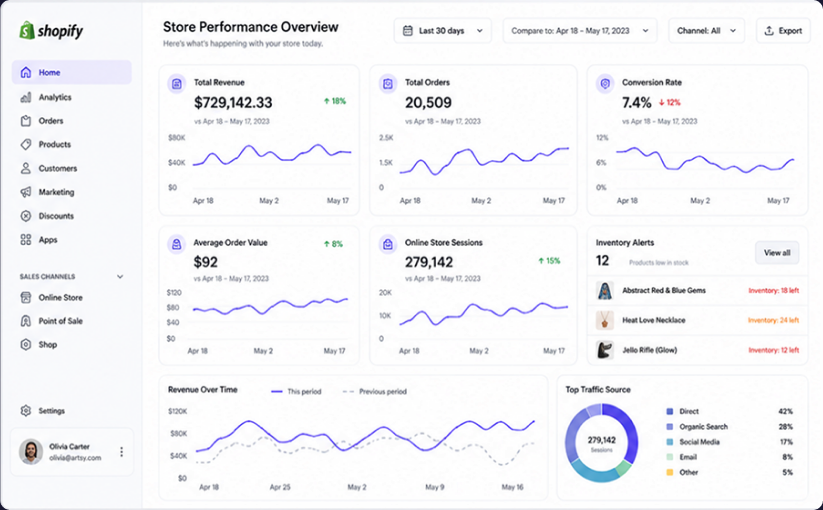Image resolution: width=823 pixels, height=510 pixels.
Task: Open the Compare to date range dropdown
Action: click(x=580, y=30)
